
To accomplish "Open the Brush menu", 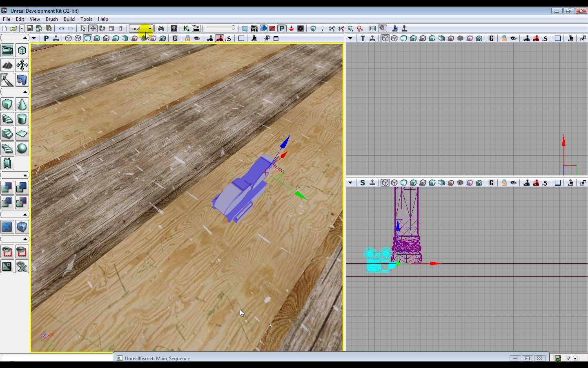I will [x=52, y=19].
